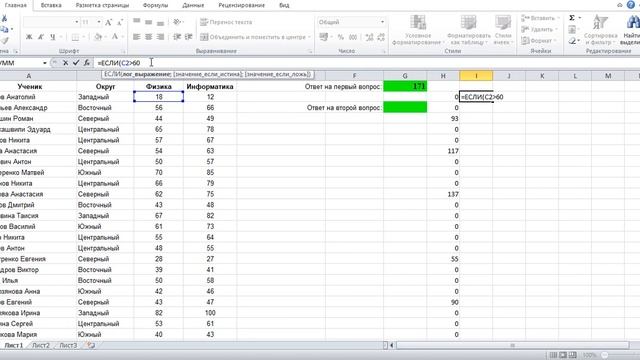Open the Главная ribbon tab

pos(16,5)
